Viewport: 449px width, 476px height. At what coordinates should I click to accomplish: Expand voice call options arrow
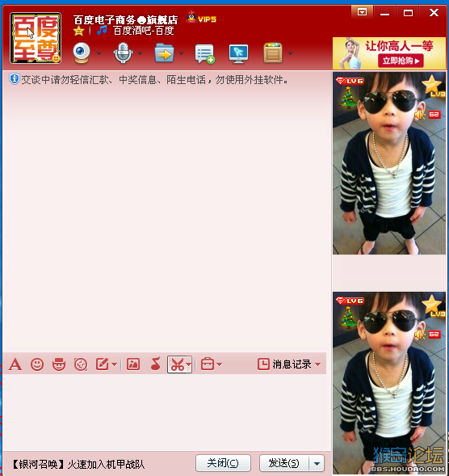click(x=141, y=53)
